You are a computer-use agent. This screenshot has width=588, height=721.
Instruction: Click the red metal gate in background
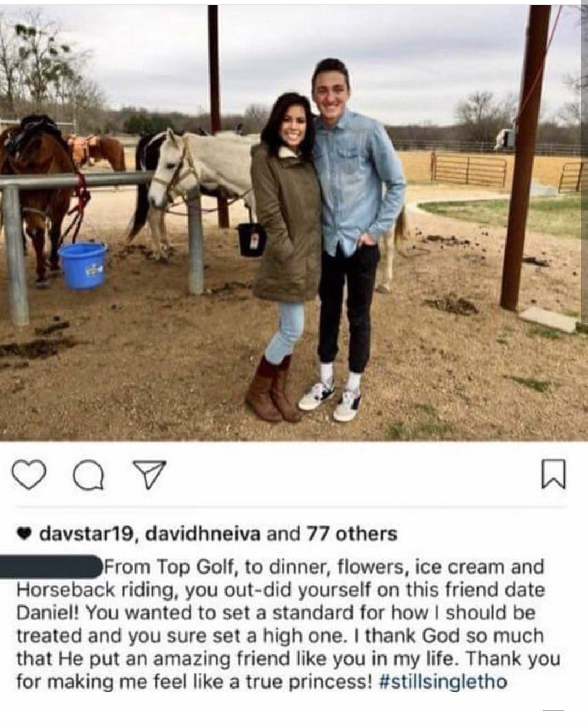coord(469,169)
